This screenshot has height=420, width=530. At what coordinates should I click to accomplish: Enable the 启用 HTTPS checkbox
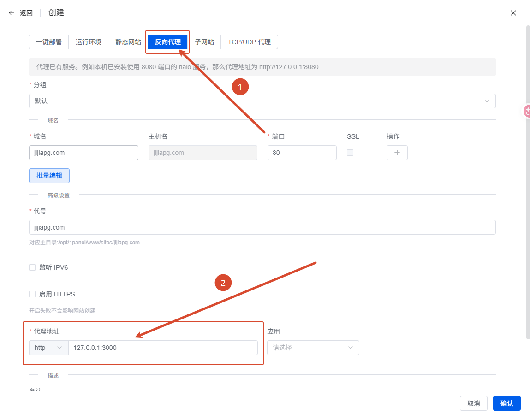[x=32, y=294]
